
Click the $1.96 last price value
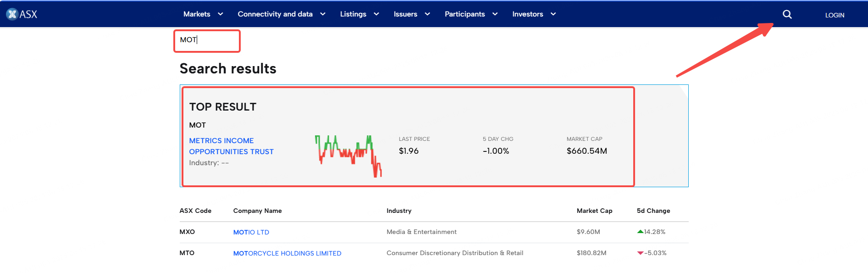409,151
